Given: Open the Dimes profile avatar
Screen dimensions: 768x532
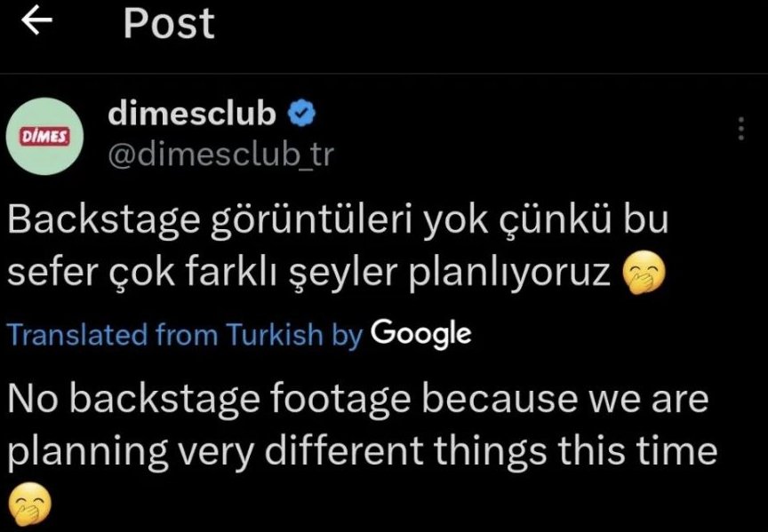Looking at the screenshot, I should (x=44, y=137).
